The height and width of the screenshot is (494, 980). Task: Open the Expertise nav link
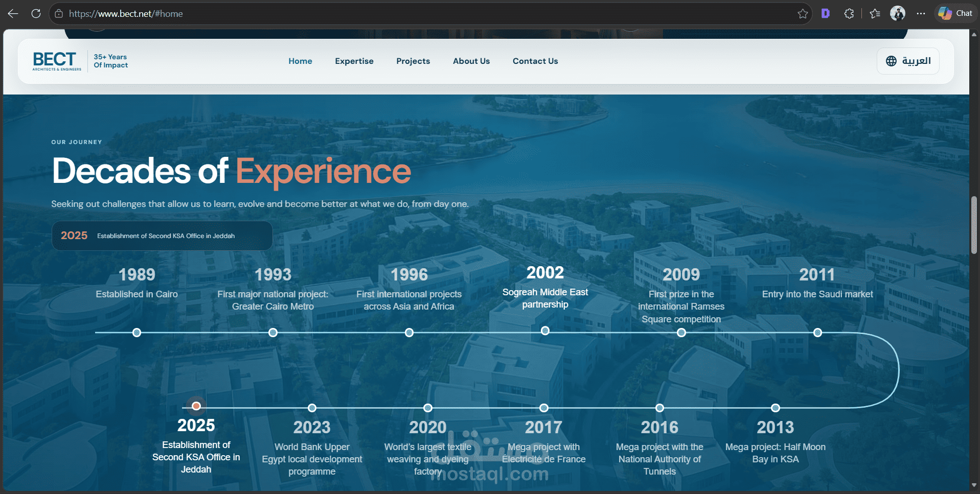pyautogui.click(x=354, y=61)
